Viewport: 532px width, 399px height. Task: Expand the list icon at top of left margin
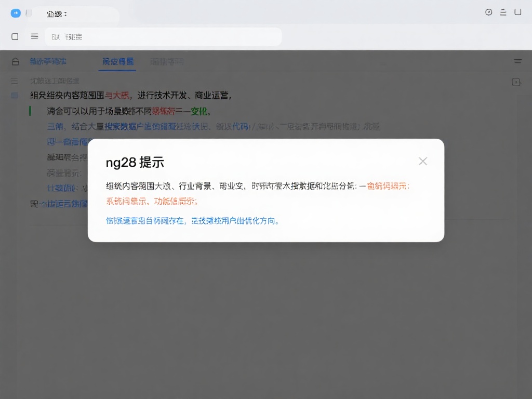pos(14,81)
